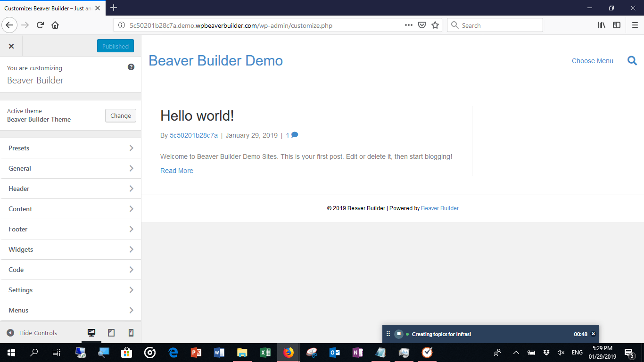Click inside the browser address bar
The image size is (644, 362).
(259, 26)
